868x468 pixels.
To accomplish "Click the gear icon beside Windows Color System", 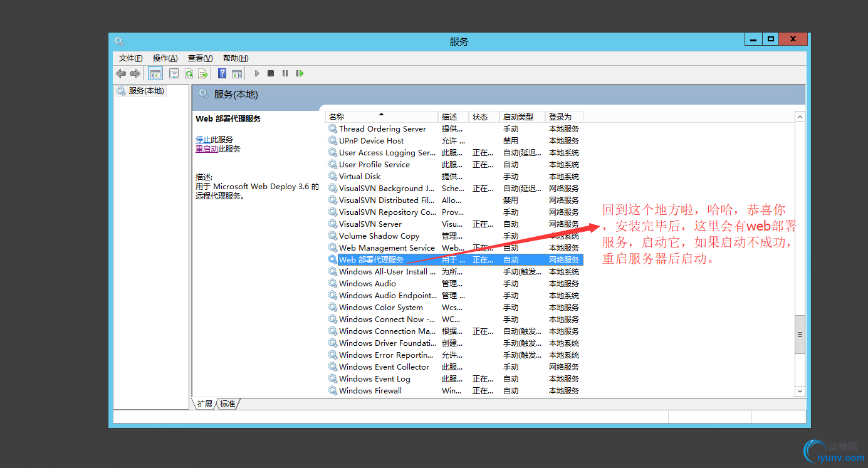I will (x=332, y=307).
